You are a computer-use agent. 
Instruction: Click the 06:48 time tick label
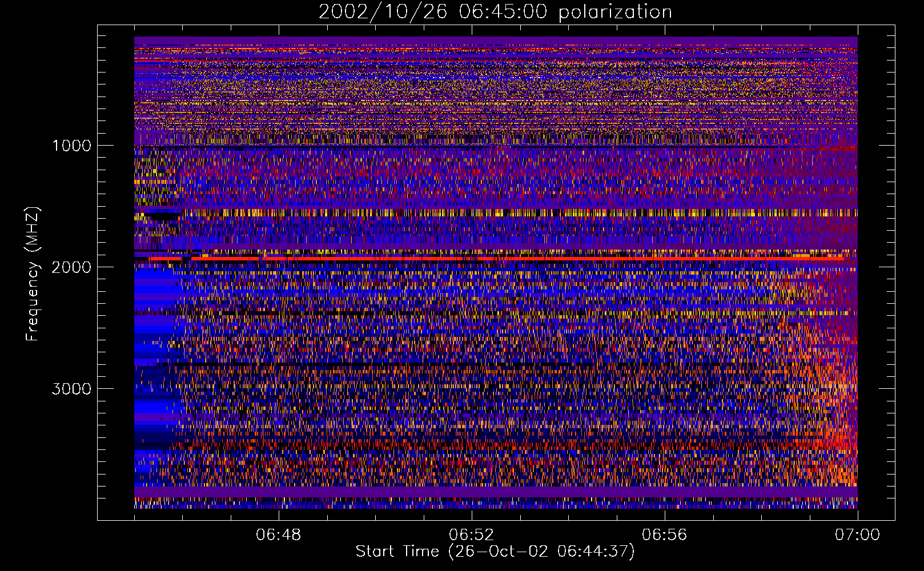(x=279, y=535)
